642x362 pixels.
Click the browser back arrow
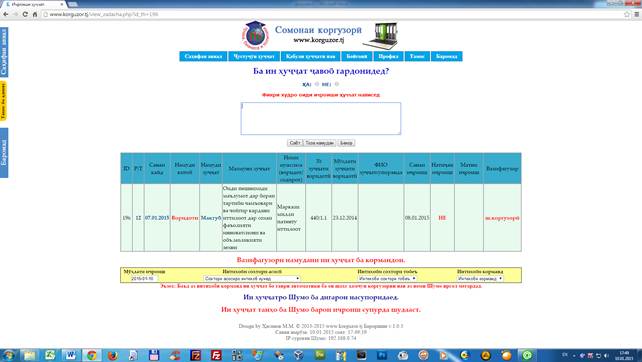click(x=6, y=14)
